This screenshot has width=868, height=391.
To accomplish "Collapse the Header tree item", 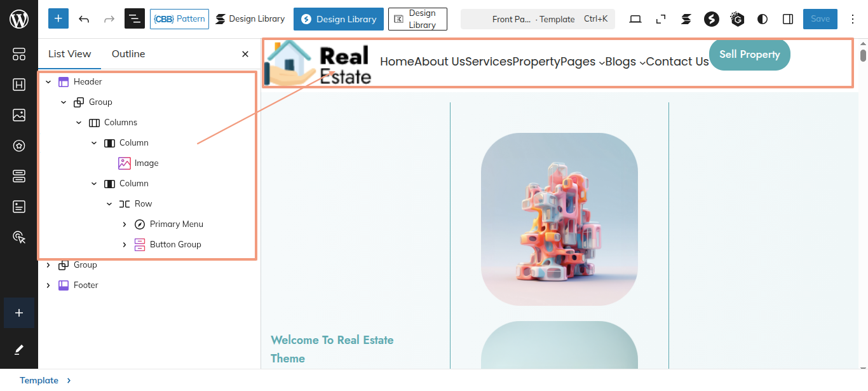I will [48, 82].
